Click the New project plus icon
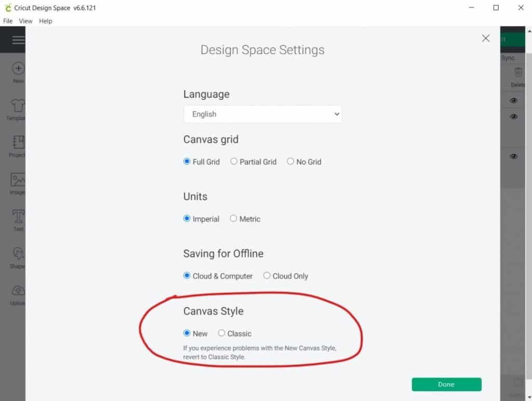532x401 pixels. 18,68
